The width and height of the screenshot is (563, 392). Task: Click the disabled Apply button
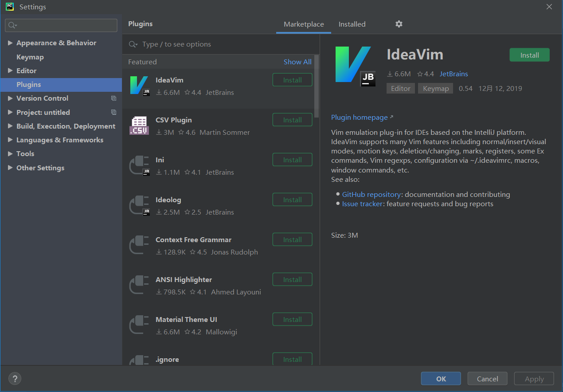click(x=534, y=379)
